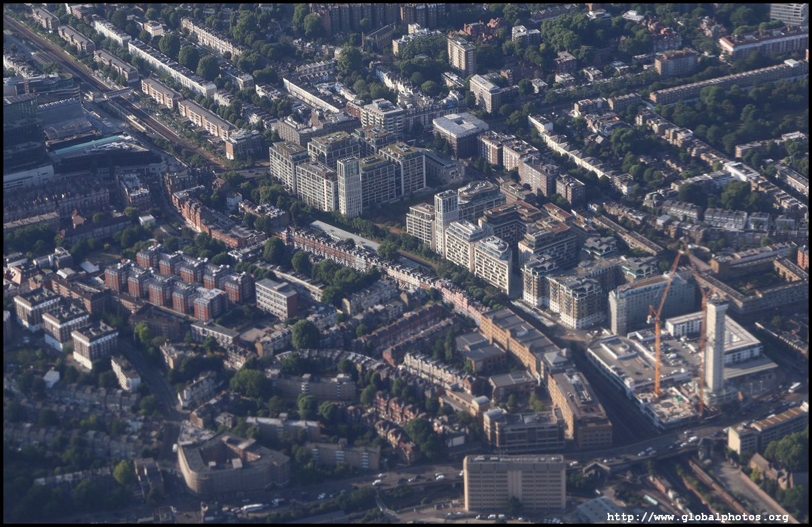Click the taller orange tower crane mast
Viewport: 812px width, 527px height.
(x=658, y=349)
